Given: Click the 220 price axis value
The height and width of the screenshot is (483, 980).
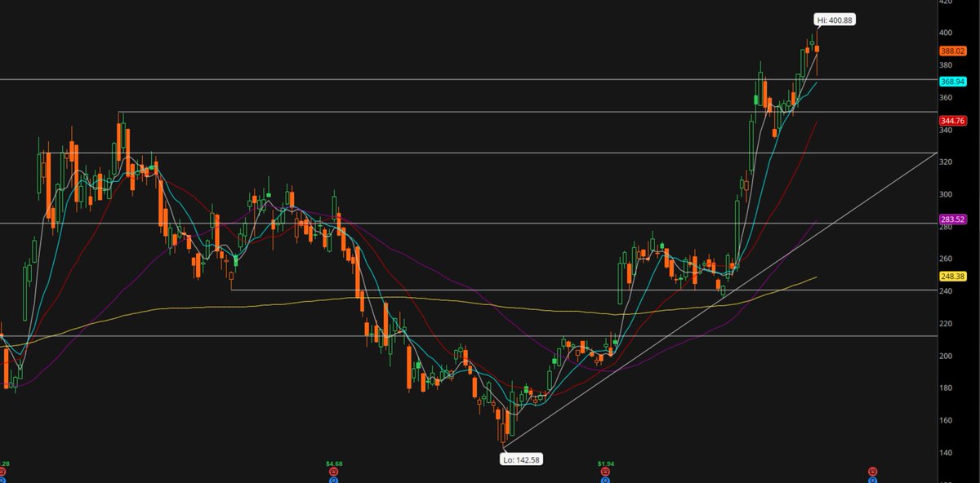Looking at the screenshot, I should [x=946, y=324].
